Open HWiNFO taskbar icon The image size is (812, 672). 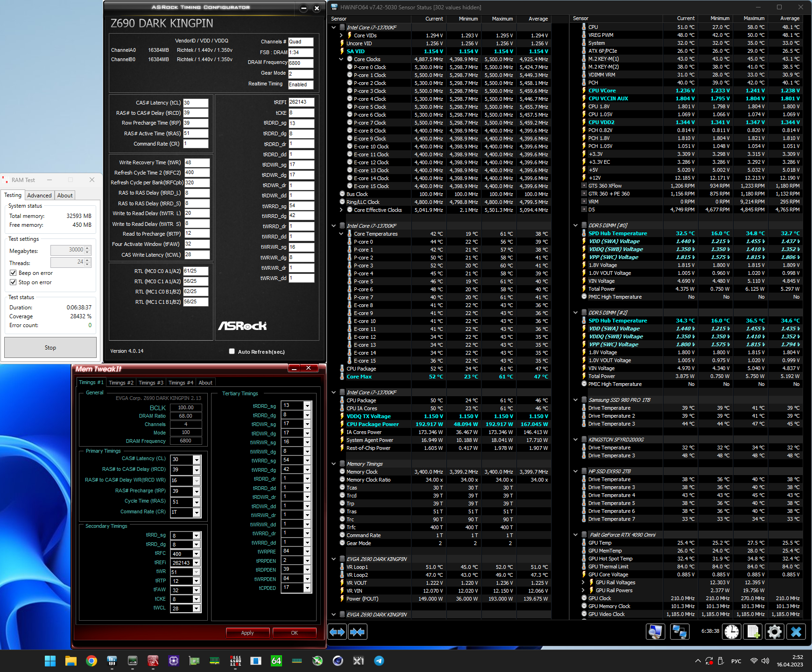[112, 661]
